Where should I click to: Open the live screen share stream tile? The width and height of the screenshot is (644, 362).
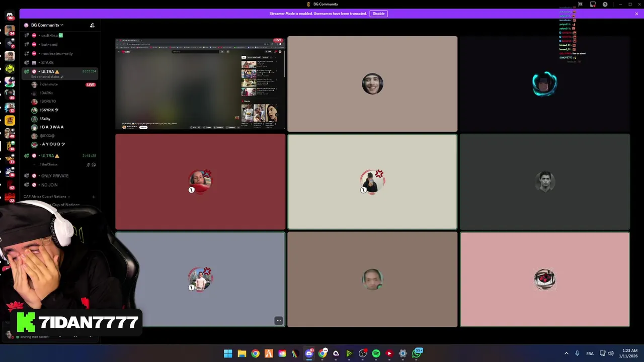200,84
